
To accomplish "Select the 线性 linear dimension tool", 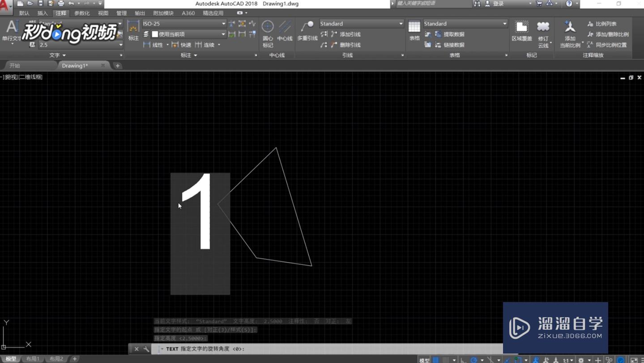I will tap(153, 45).
